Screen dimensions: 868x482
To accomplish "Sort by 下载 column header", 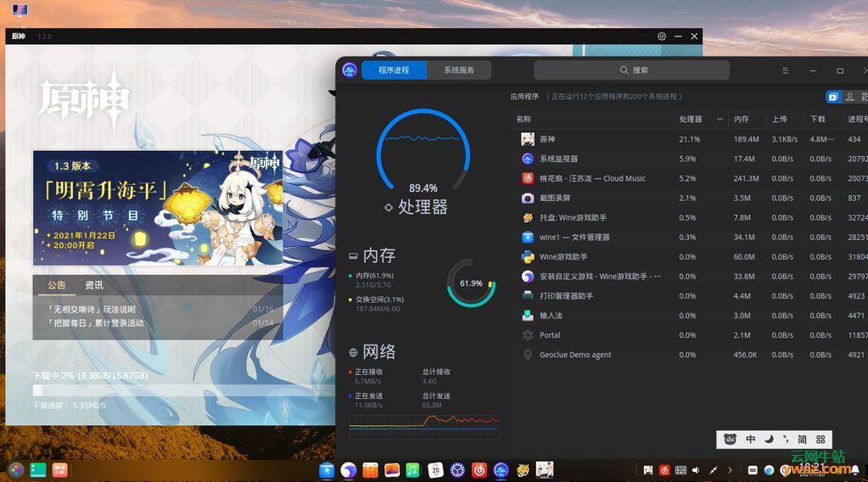I will (x=818, y=119).
